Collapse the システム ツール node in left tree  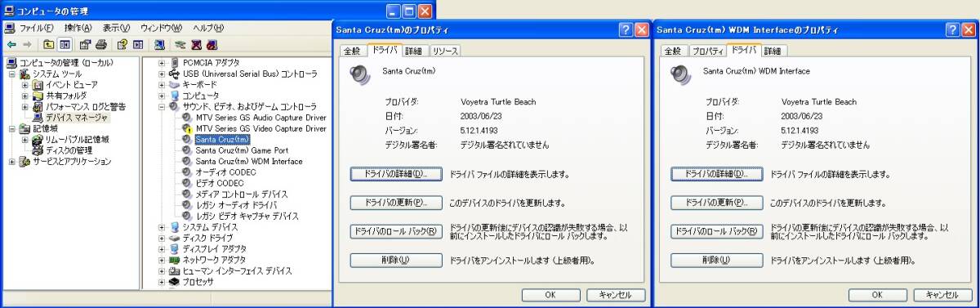coord(12,74)
